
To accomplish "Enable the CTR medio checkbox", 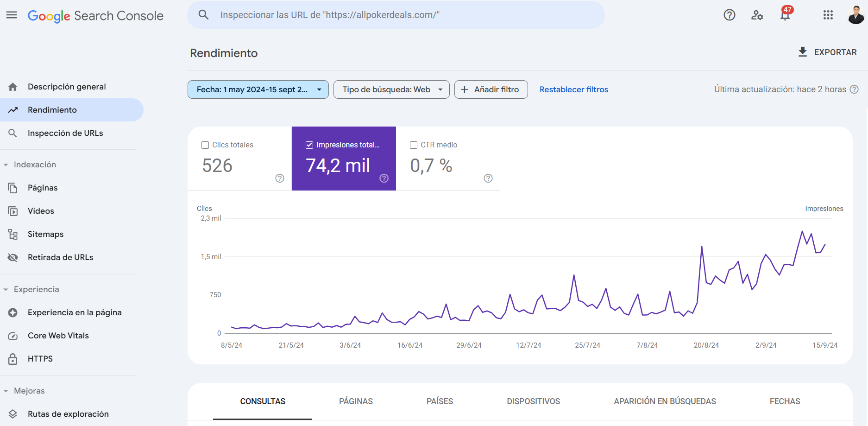I will pyautogui.click(x=413, y=145).
